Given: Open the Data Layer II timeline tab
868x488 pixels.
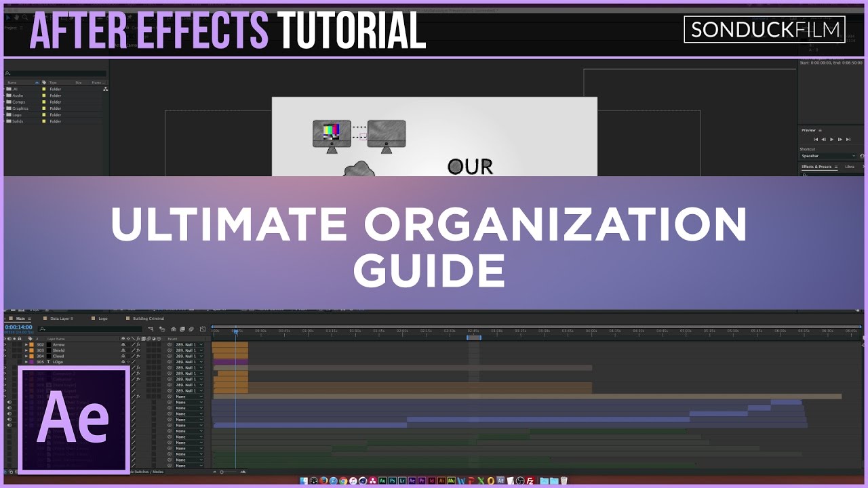Looking at the screenshot, I should (62, 319).
